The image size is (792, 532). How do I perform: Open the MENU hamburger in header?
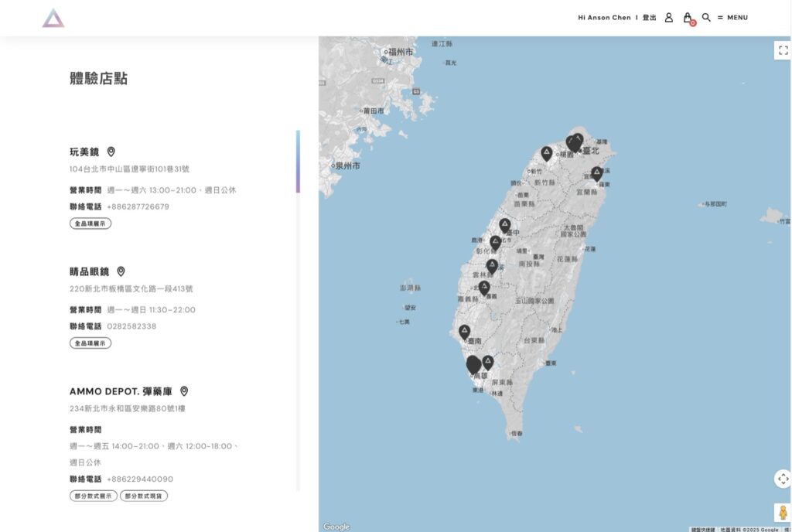click(x=732, y=18)
